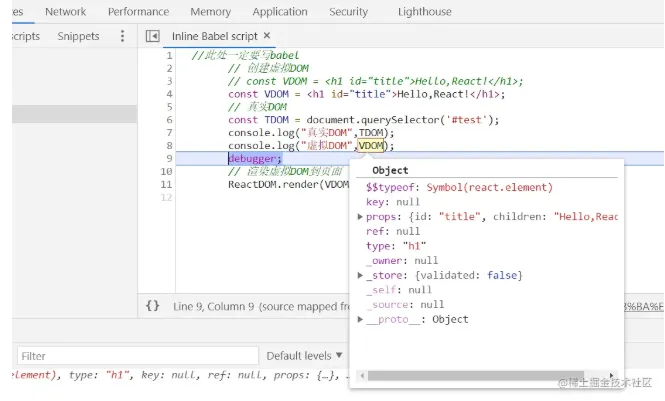Click the pretty print braces icon
665x401 pixels.
153,306
